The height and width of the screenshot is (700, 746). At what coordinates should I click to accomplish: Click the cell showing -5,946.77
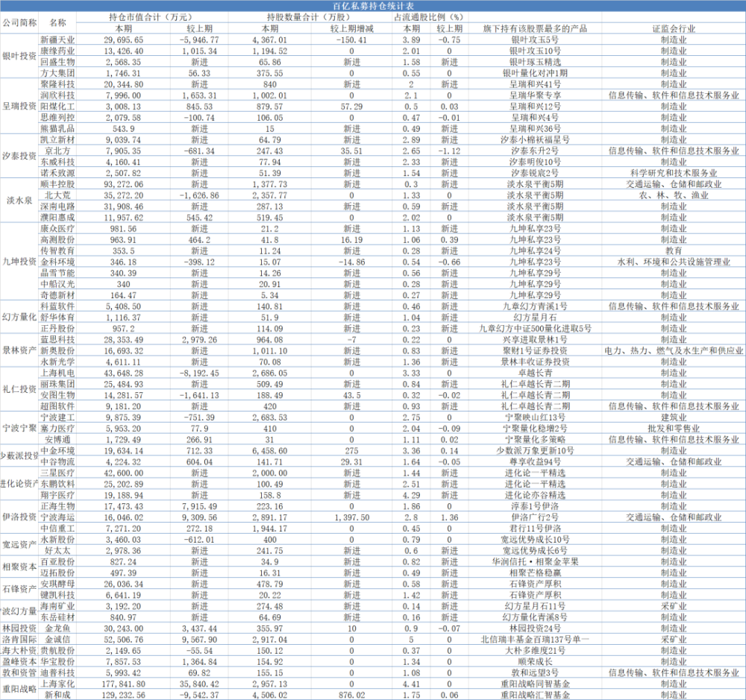tap(199, 40)
